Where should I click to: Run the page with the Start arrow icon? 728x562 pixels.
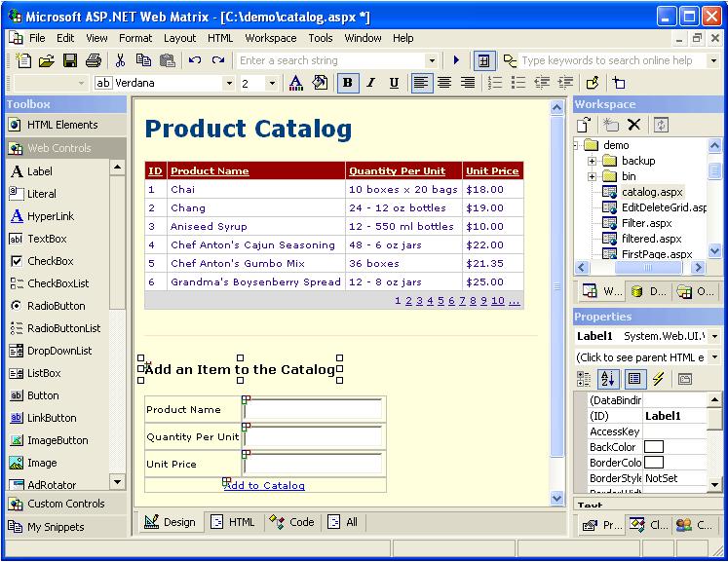click(456, 60)
